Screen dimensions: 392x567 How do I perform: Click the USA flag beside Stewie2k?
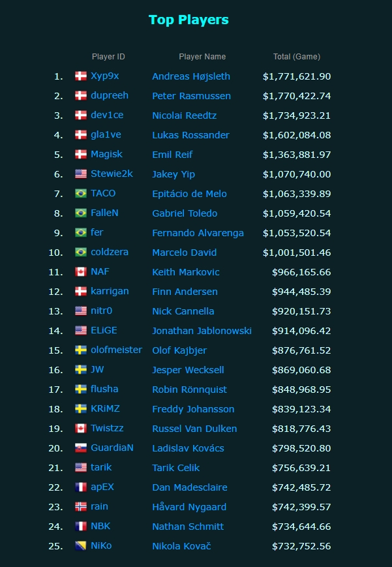click(81, 174)
